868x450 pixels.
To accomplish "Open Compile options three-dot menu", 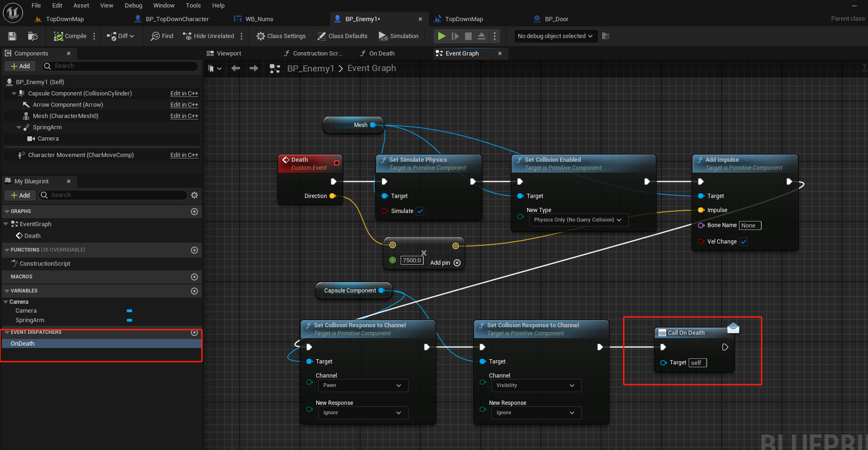I will click(94, 36).
